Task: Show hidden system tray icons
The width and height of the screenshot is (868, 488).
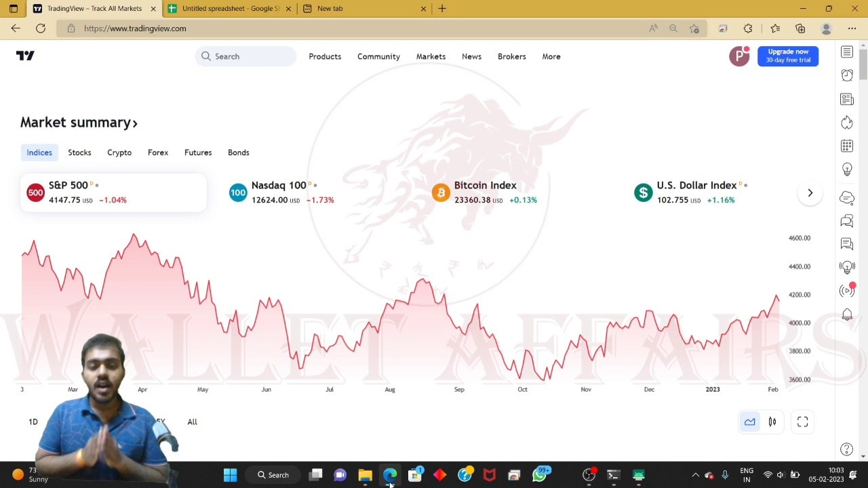Action: pos(695,475)
